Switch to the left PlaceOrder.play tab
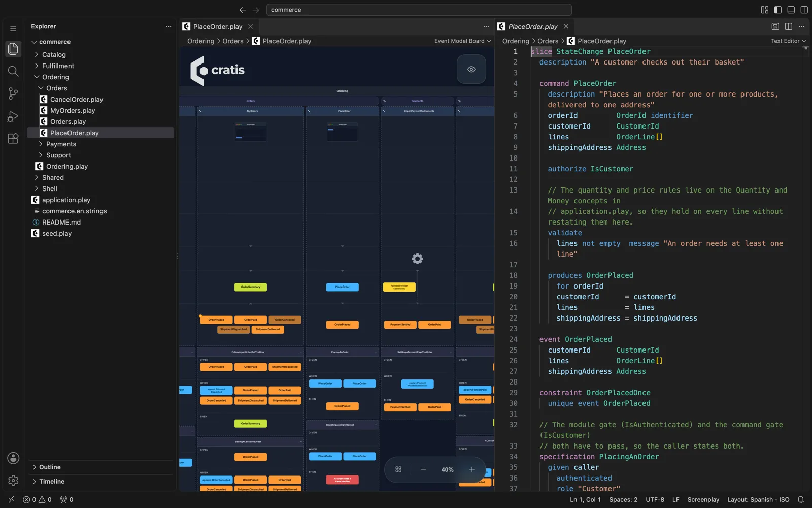This screenshot has height=508, width=812. coord(218,26)
